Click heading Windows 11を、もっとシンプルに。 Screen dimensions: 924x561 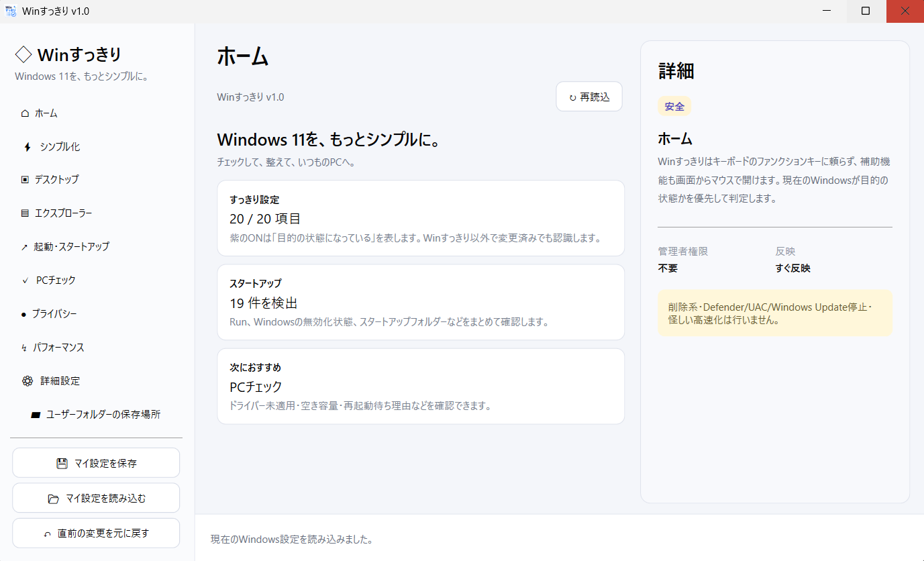329,140
